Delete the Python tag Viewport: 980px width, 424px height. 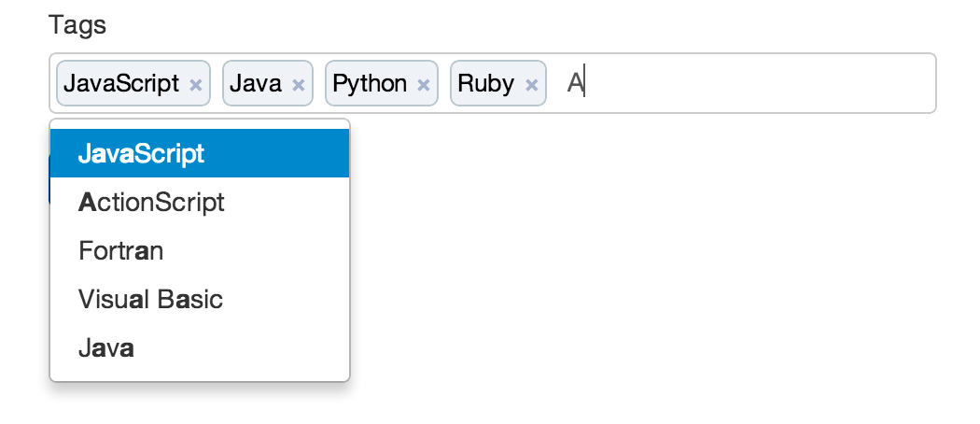(423, 85)
